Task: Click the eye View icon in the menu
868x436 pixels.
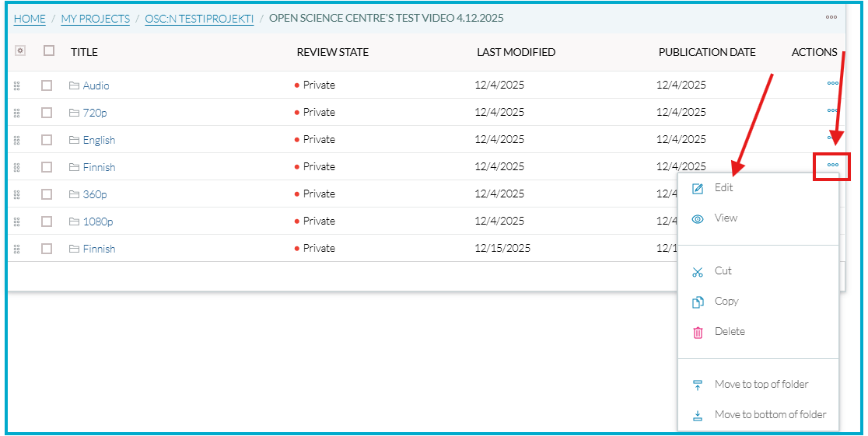Action: [698, 219]
